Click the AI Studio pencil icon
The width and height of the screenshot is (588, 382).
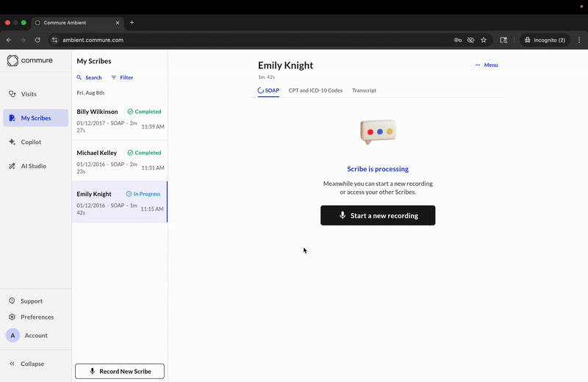click(x=12, y=166)
